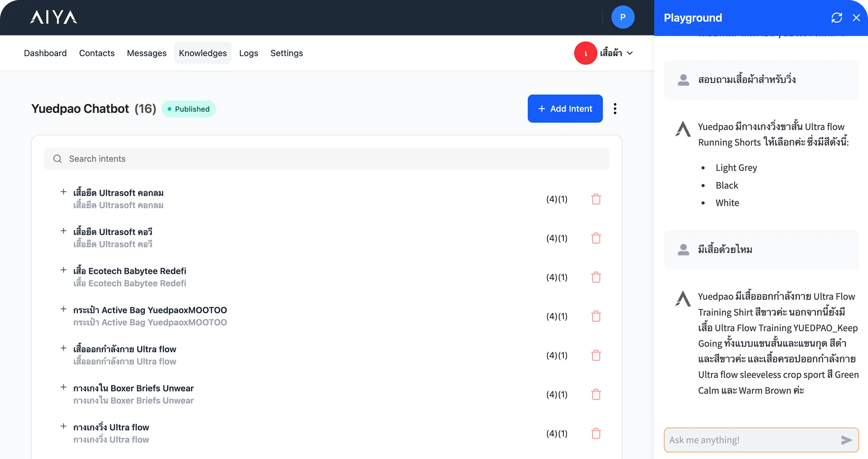The image size is (868, 459).
Task: Delete the กระเป๋า Active Bag YuedpaoxMOOTOO intent
Action: [x=596, y=316]
